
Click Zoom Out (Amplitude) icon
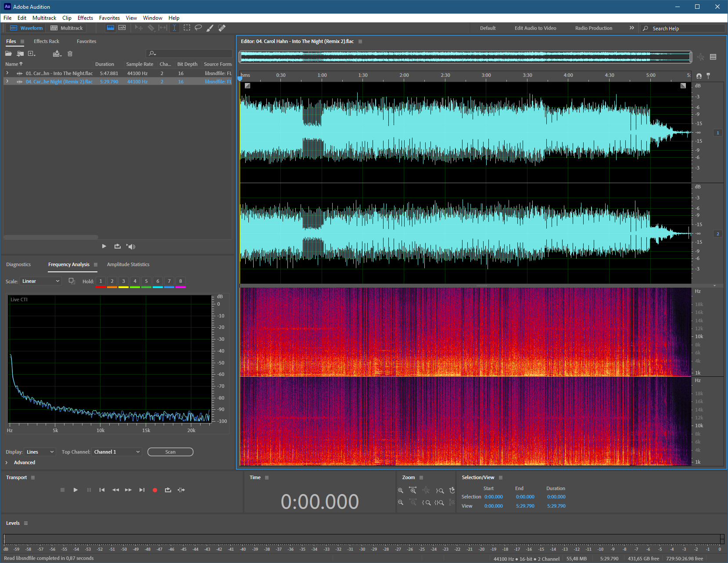tap(401, 502)
